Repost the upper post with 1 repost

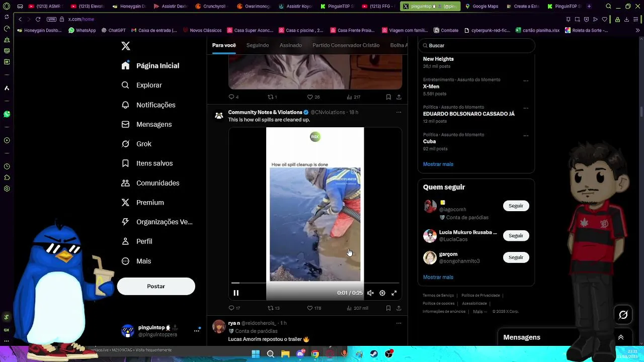[x=272, y=97]
